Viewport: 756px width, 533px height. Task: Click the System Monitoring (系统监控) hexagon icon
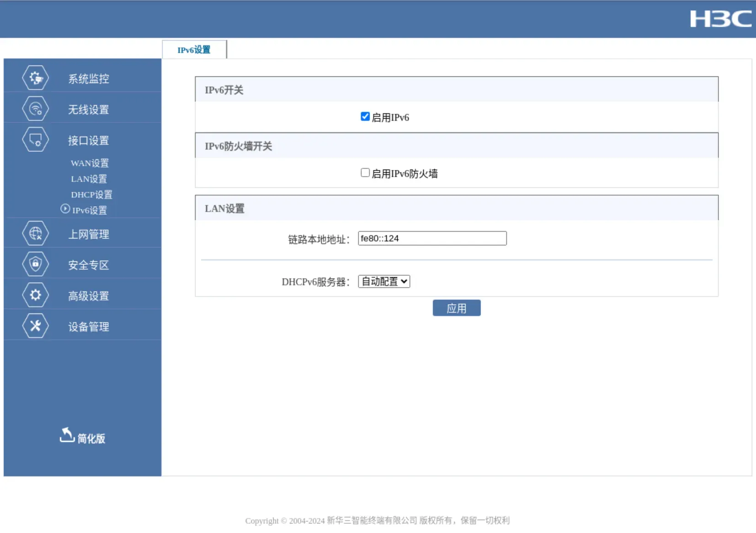click(x=35, y=78)
